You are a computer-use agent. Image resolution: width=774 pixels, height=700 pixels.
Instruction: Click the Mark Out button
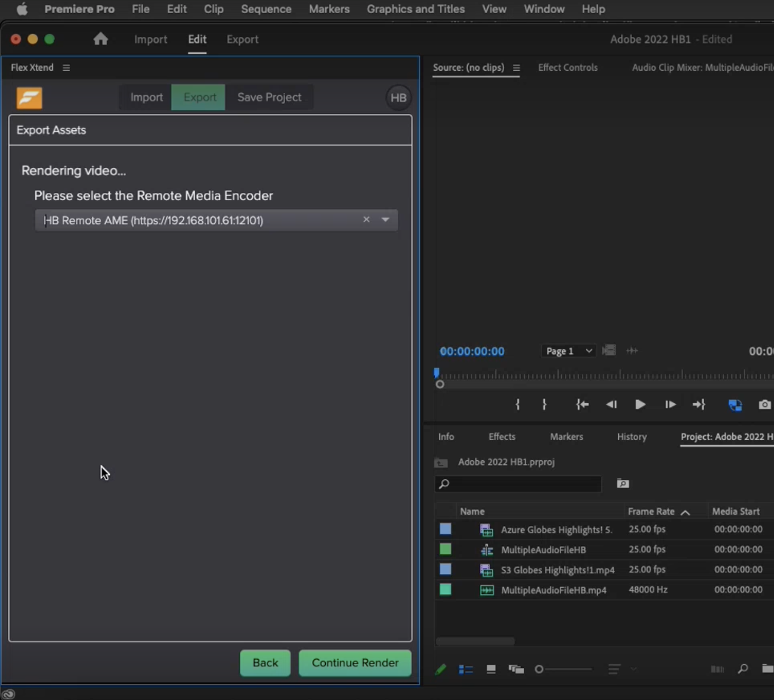544,404
